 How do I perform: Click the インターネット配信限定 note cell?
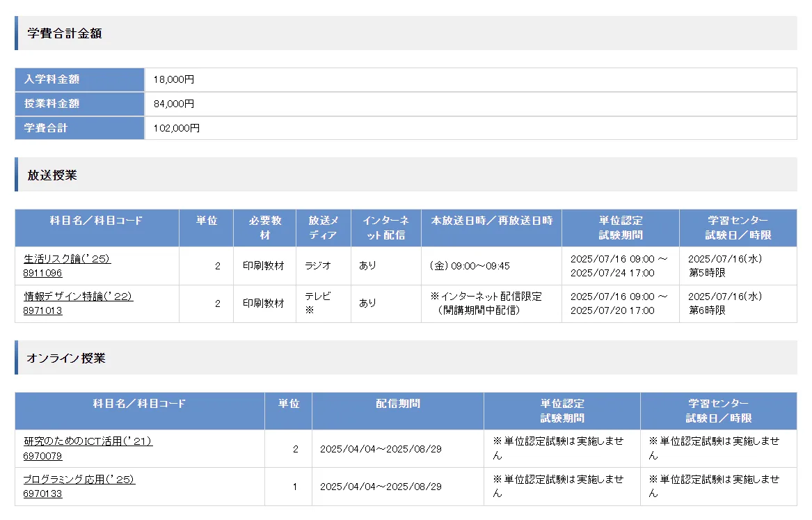[x=486, y=304]
